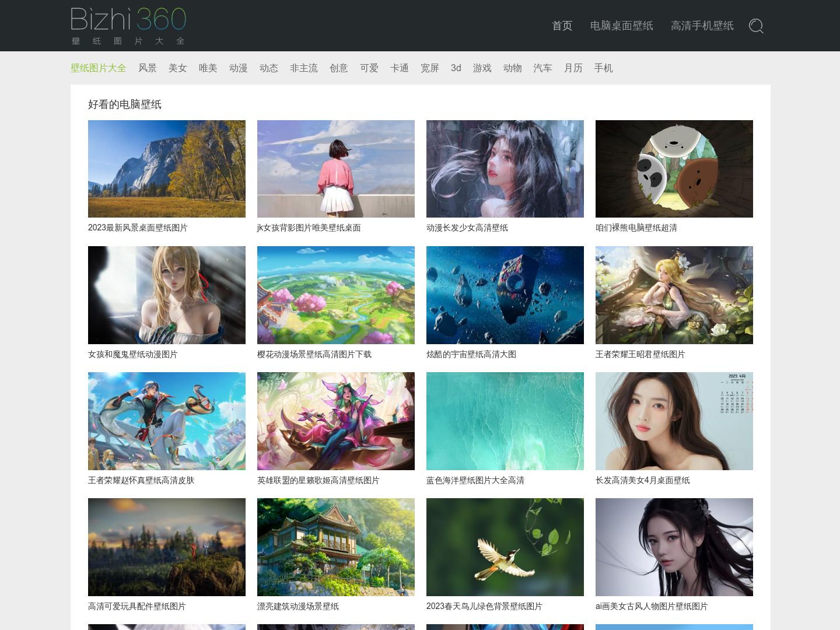Open the blonde girl and demon thumbnail
840x630 pixels.
tap(167, 295)
